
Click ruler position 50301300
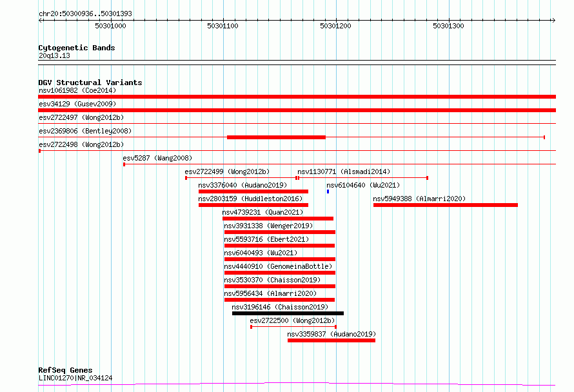[x=448, y=26]
